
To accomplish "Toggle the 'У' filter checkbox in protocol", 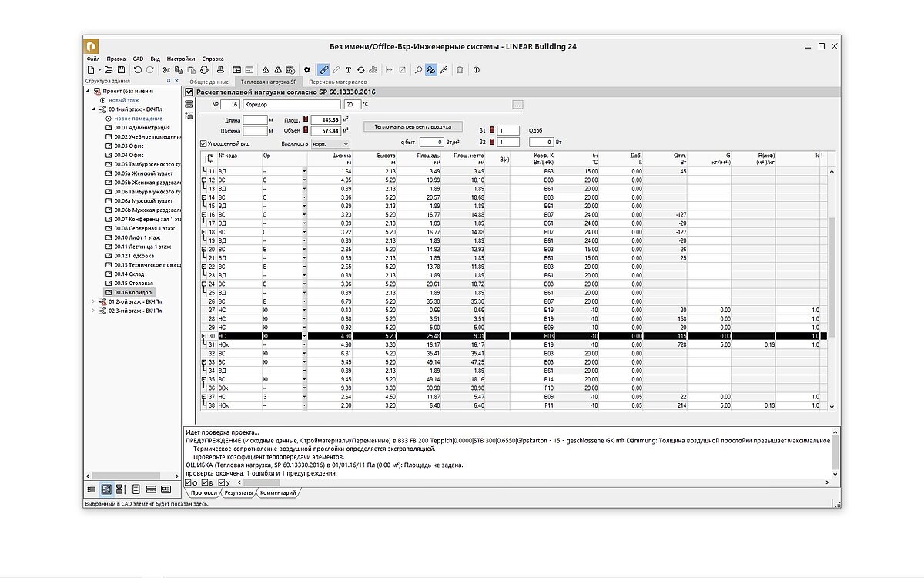I will tap(222, 482).
